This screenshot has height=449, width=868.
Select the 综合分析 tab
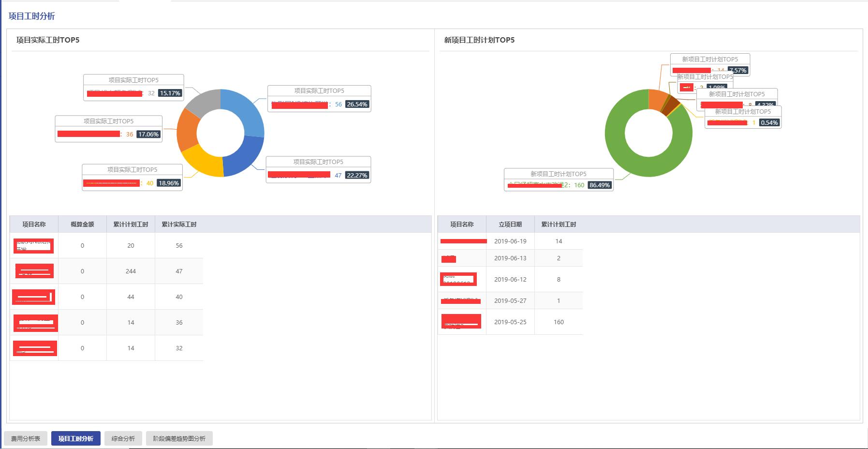pos(123,438)
